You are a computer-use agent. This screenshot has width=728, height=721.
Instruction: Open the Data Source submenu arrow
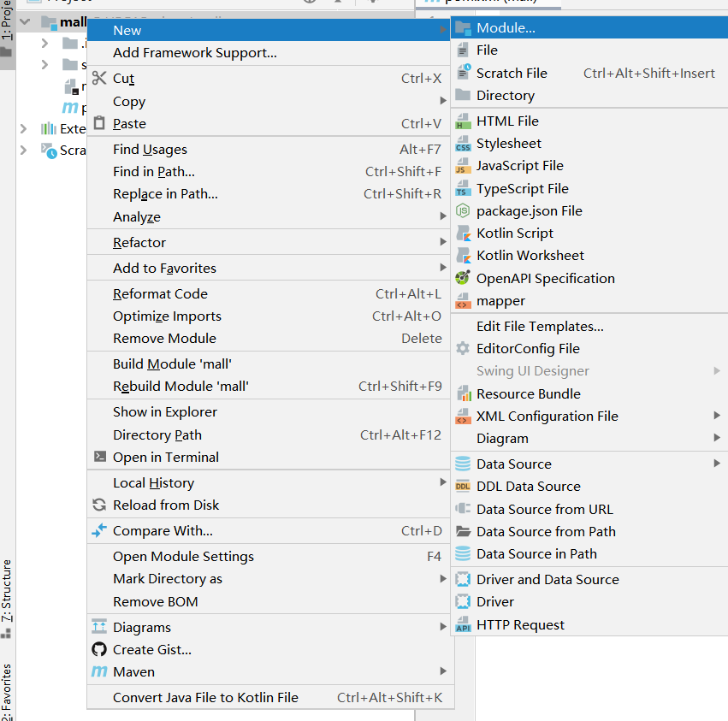717,464
